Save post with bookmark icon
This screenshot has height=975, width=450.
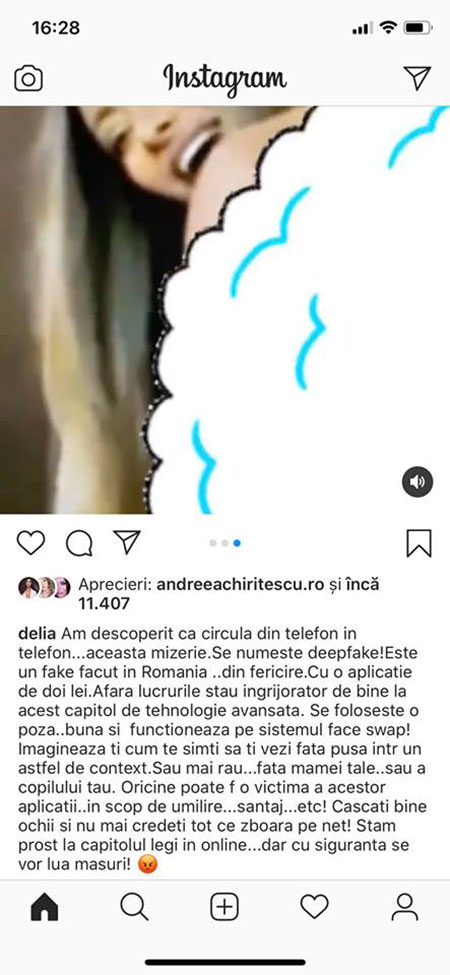point(419,543)
